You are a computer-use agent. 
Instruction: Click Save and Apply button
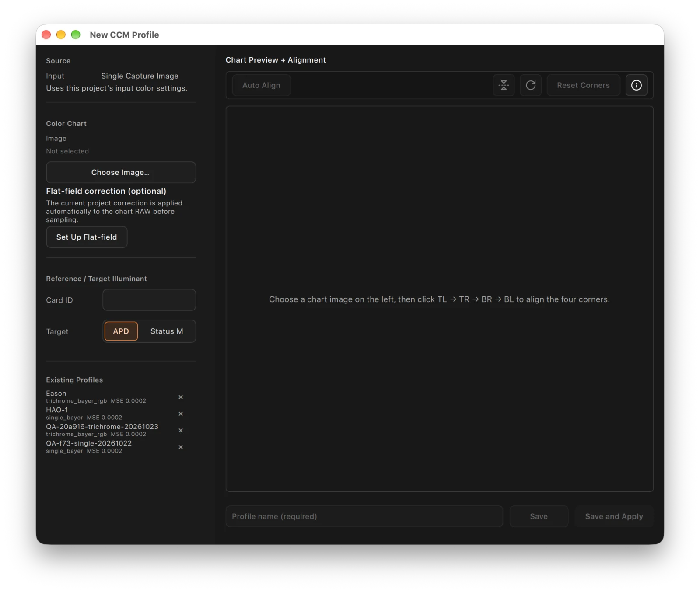pyautogui.click(x=614, y=516)
